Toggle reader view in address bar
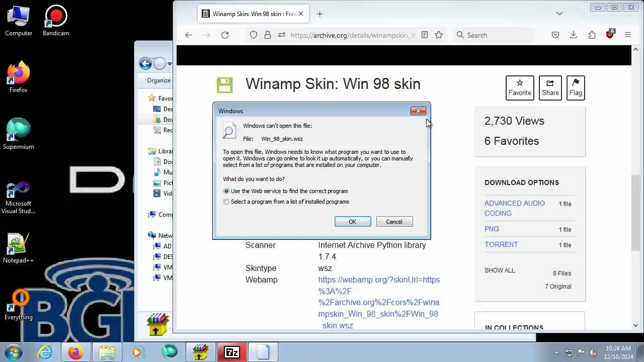Viewport: 644px width, 362px height. [x=425, y=35]
